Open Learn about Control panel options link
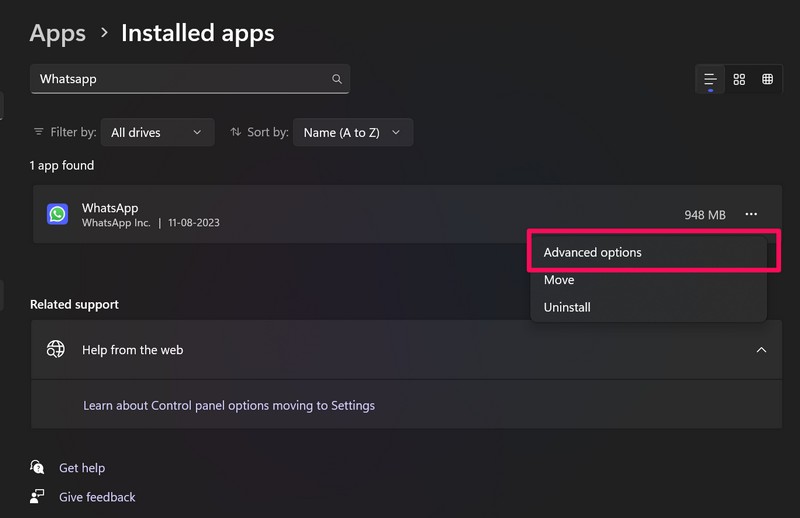800x518 pixels. 229,405
